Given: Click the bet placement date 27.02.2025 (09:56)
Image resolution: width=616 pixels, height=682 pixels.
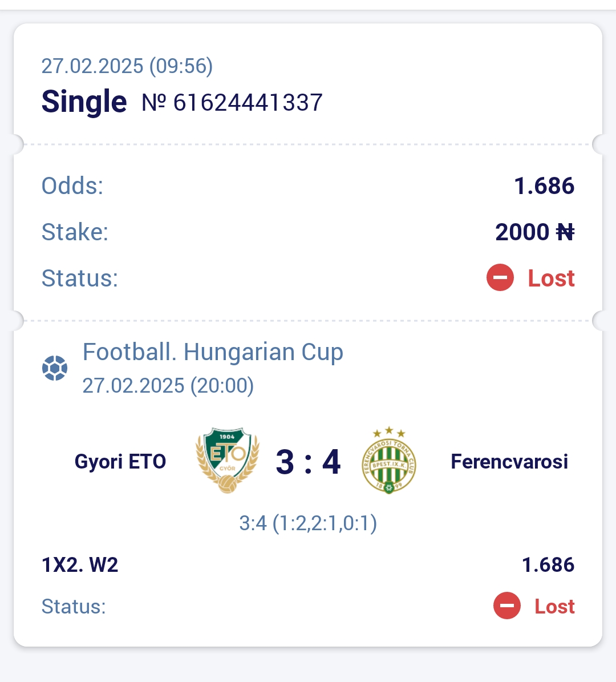Looking at the screenshot, I should click(127, 66).
